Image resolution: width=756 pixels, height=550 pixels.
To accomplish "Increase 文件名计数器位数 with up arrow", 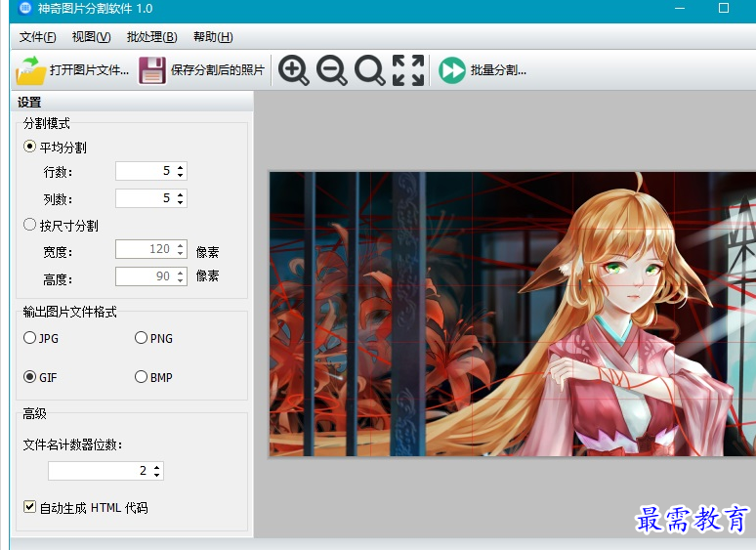I will [156, 467].
